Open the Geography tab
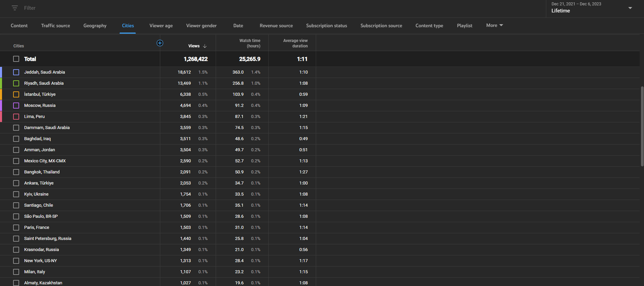 click(95, 26)
